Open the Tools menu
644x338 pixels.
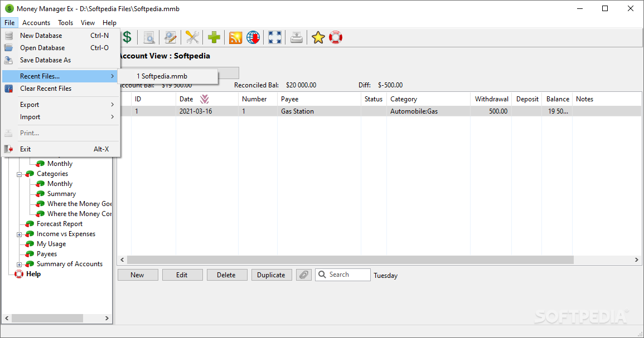point(65,23)
